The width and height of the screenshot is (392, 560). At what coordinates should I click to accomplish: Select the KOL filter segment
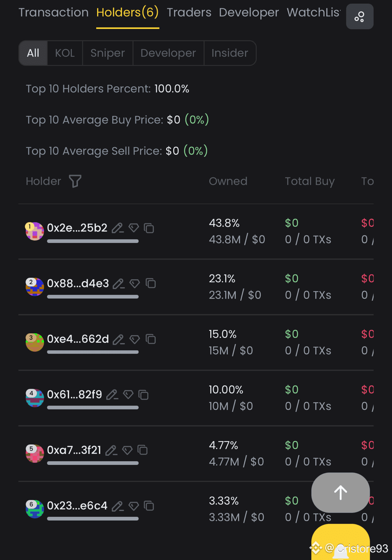(65, 53)
